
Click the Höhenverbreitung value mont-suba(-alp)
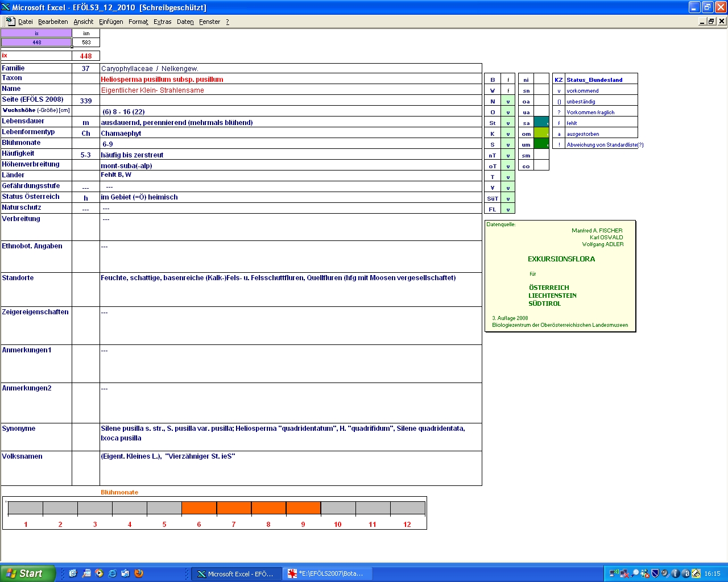(x=126, y=166)
